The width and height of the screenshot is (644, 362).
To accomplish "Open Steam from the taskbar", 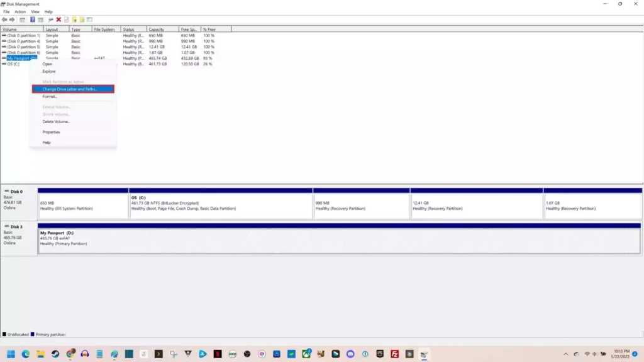I will [55, 354].
